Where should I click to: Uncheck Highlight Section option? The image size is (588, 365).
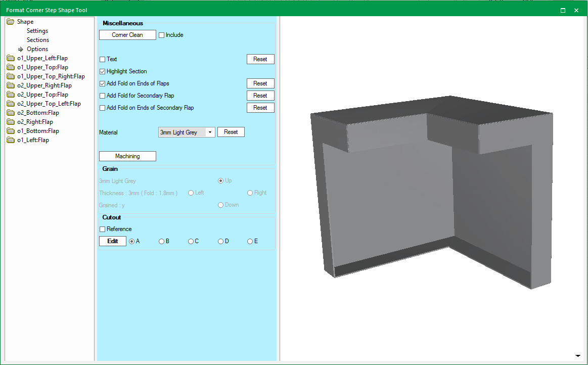pos(103,72)
